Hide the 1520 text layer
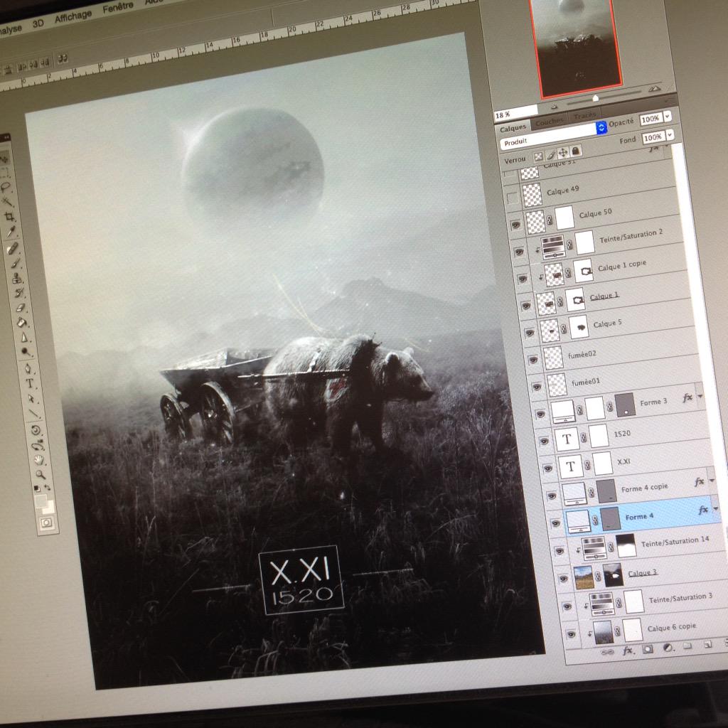Image resolution: width=728 pixels, height=728 pixels. click(544, 441)
